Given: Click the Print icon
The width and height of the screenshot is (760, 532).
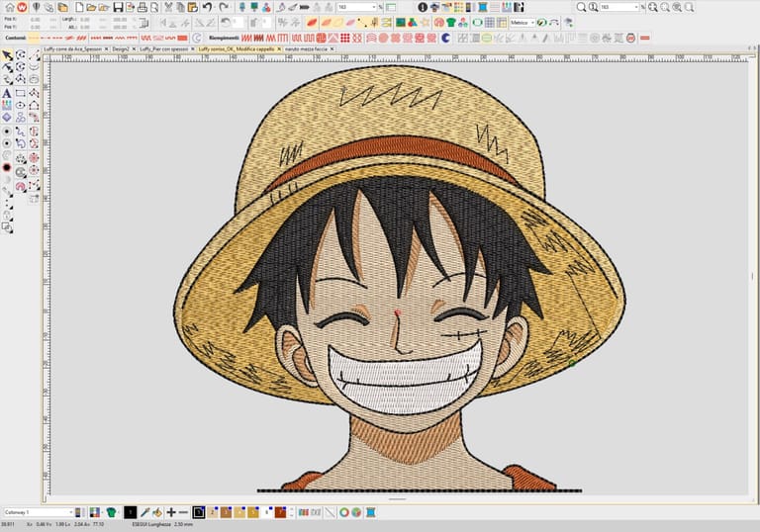Looking at the screenshot, I should tap(142, 7).
